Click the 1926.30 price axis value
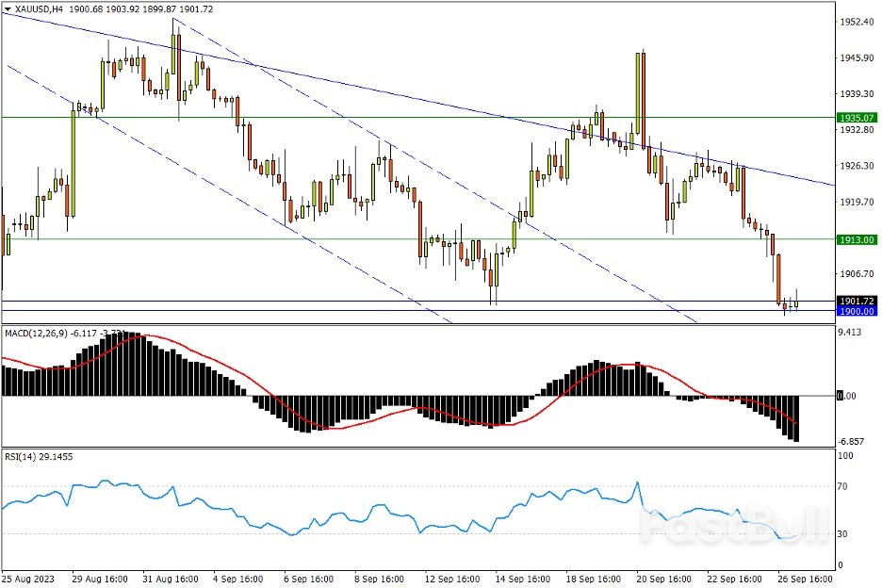Screen dimensions: 882x588 click(854, 166)
